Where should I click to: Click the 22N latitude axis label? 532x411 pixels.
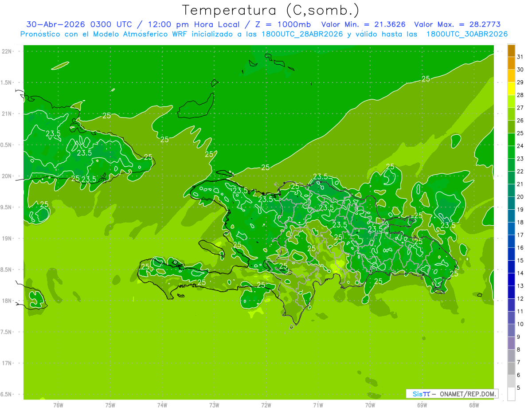pos(7,51)
